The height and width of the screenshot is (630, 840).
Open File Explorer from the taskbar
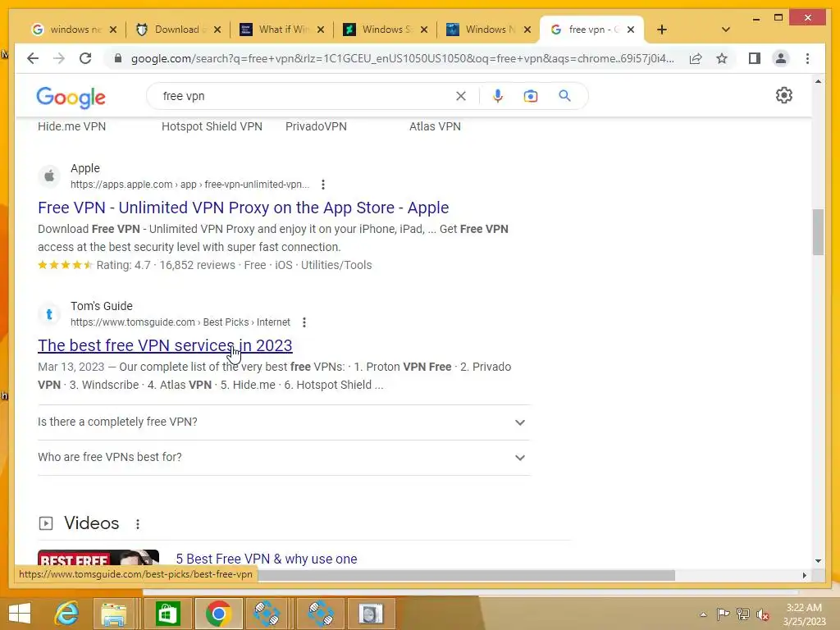pos(114,614)
